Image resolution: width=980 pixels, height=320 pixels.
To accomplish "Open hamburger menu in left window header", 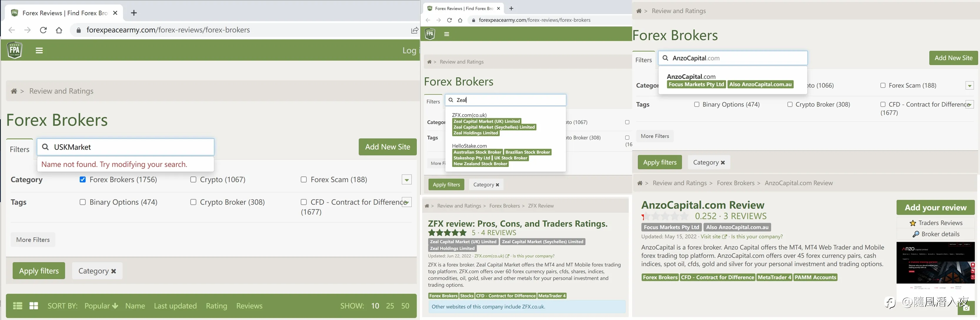I will click(x=39, y=50).
